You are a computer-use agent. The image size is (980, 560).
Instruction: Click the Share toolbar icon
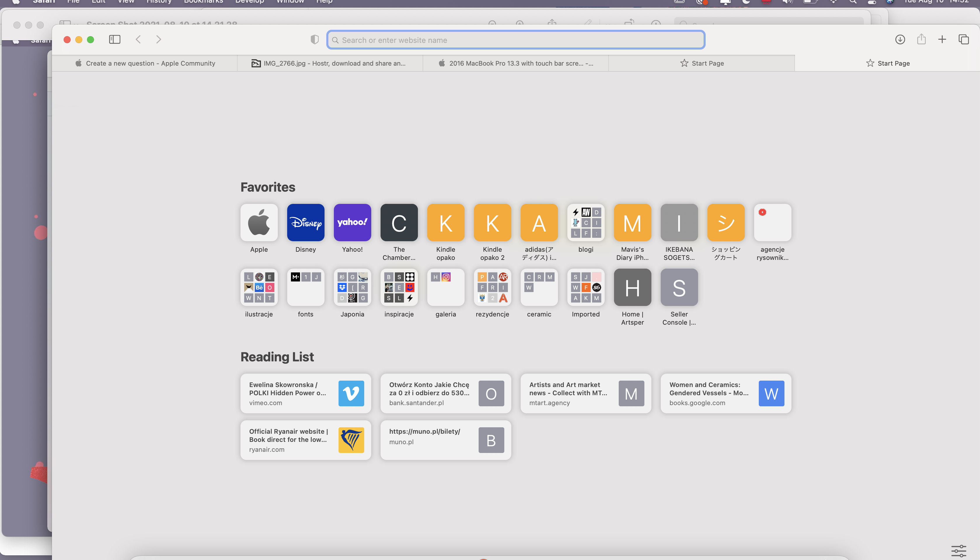click(921, 39)
